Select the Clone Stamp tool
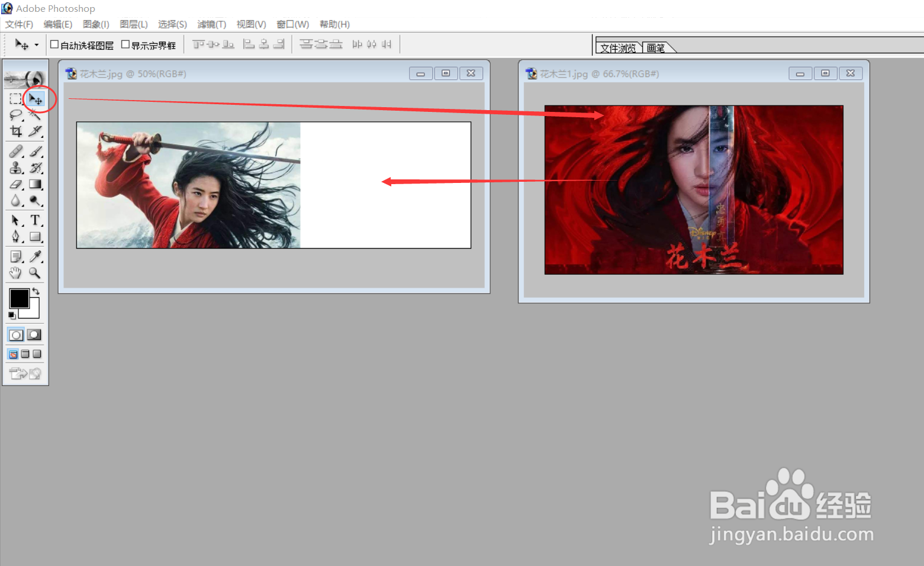 point(16,168)
